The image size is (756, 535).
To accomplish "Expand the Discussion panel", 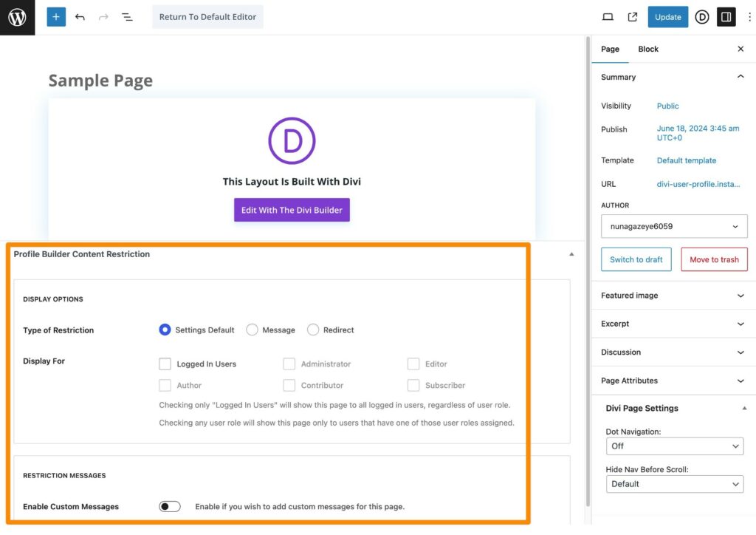I will (673, 352).
